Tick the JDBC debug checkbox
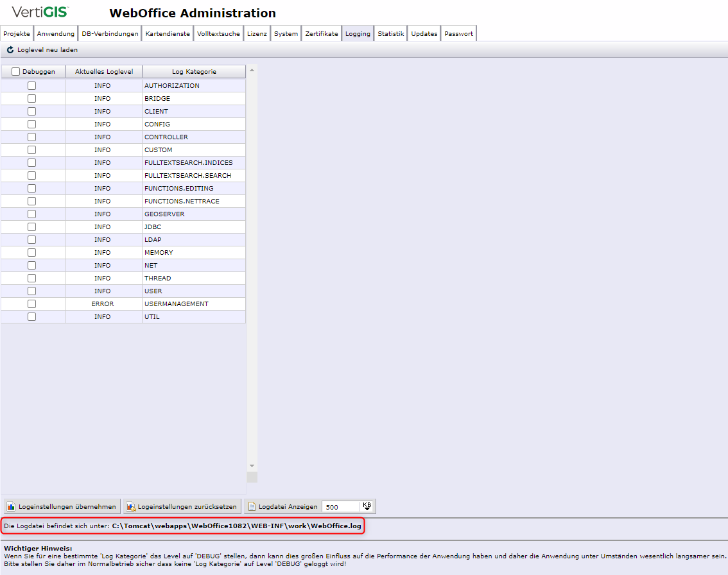The width and height of the screenshot is (728, 575). (31, 227)
